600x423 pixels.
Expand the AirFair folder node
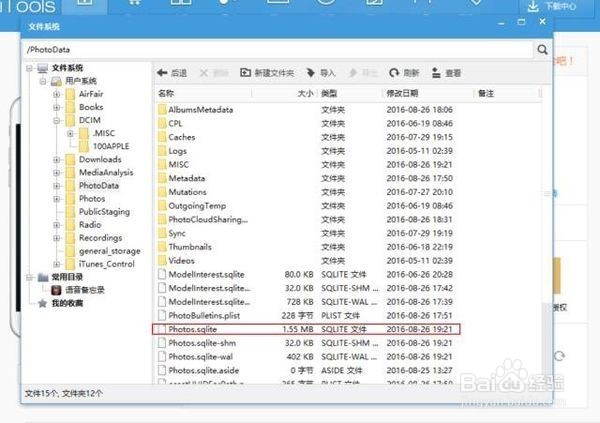tap(57, 94)
